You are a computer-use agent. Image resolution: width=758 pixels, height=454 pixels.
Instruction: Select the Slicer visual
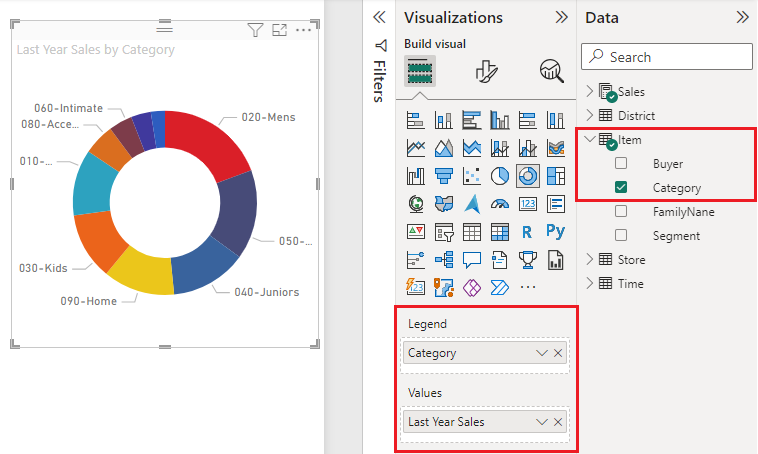(443, 232)
